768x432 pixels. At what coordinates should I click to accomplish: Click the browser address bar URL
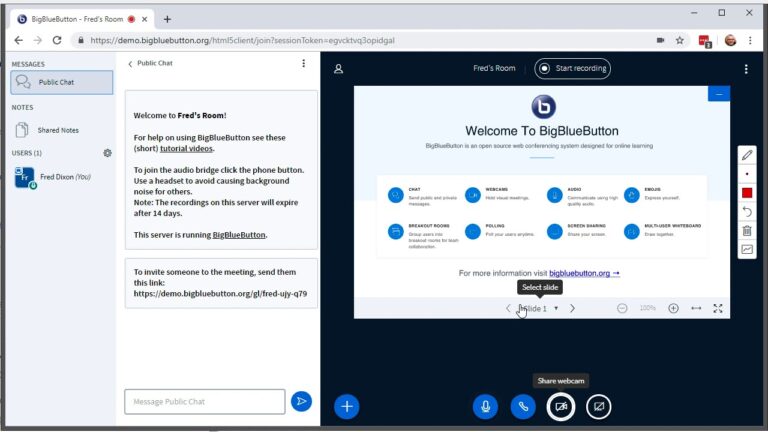click(x=242, y=40)
